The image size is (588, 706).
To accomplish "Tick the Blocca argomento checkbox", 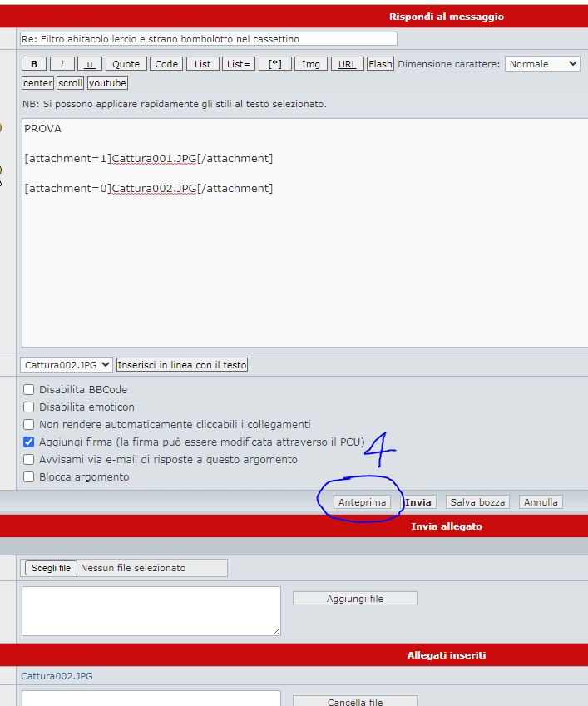I will coord(29,476).
